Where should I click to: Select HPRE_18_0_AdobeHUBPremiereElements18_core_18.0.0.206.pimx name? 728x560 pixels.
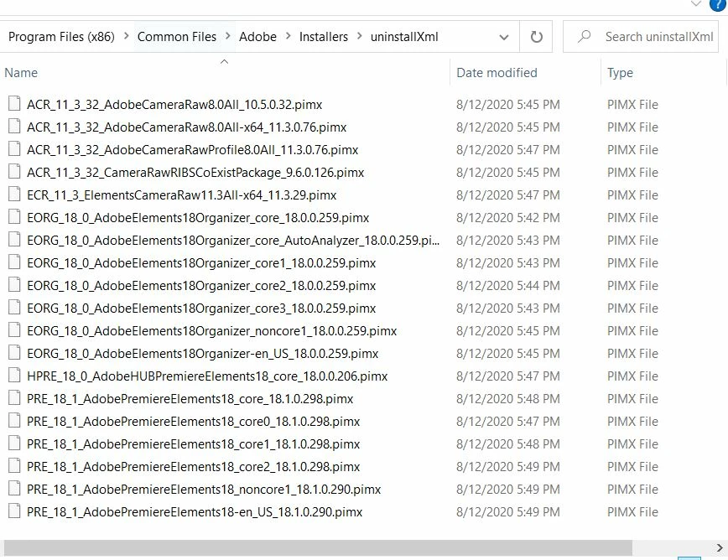[207, 376]
